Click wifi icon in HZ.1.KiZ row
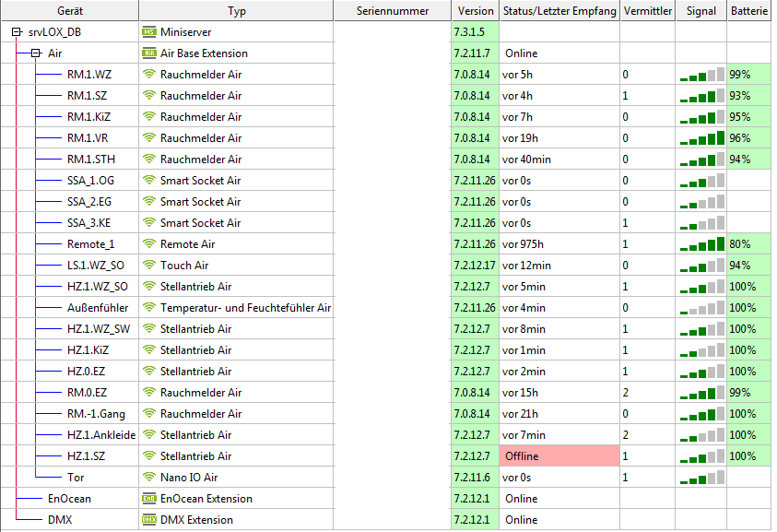Image resolution: width=777 pixels, height=532 pixels. 149,350
